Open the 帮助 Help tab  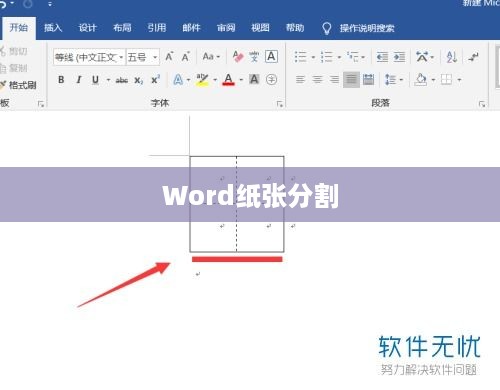pyautogui.click(x=295, y=28)
